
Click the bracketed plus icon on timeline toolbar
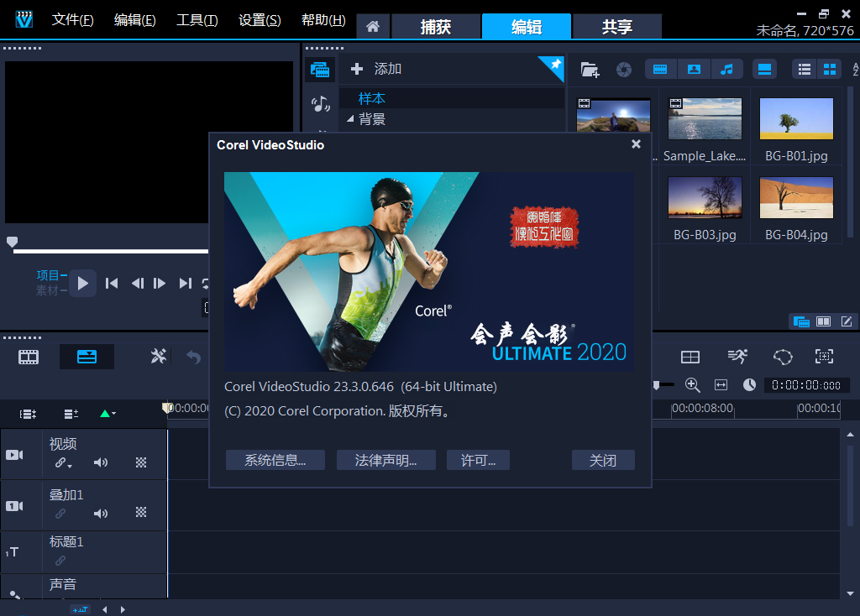(x=824, y=357)
